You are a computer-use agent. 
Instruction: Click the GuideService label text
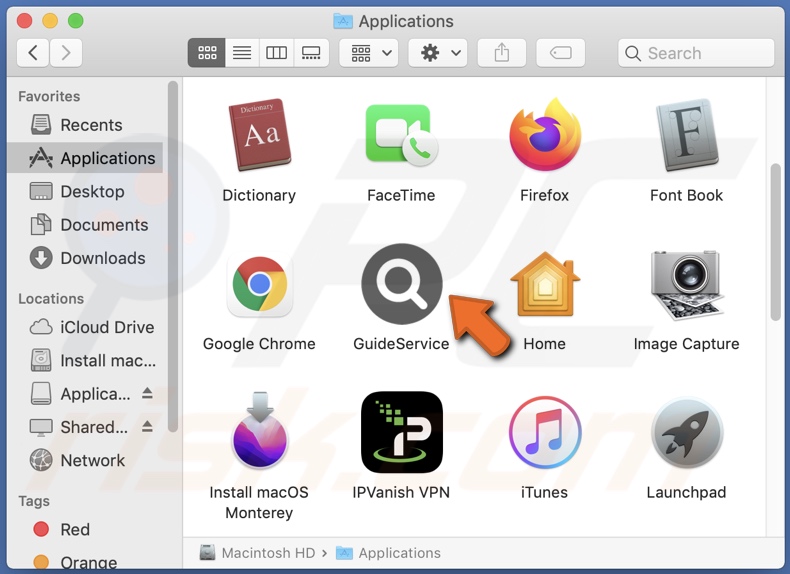[x=402, y=344]
